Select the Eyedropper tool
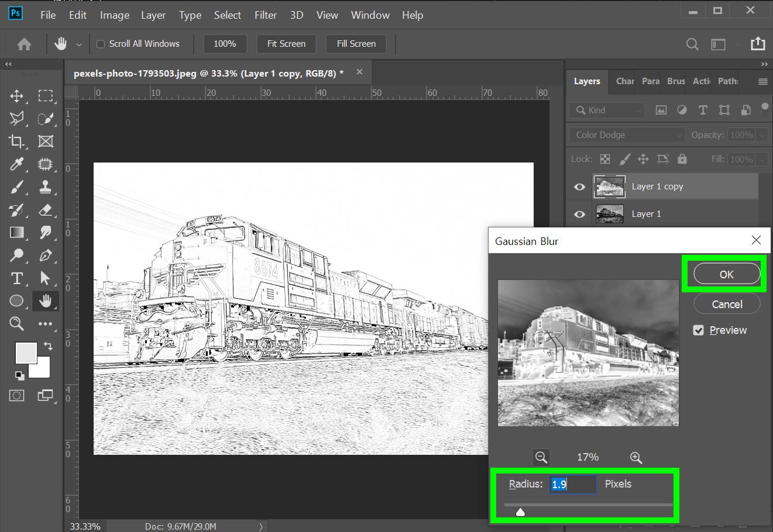This screenshot has height=532, width=773. click(16, 164)
